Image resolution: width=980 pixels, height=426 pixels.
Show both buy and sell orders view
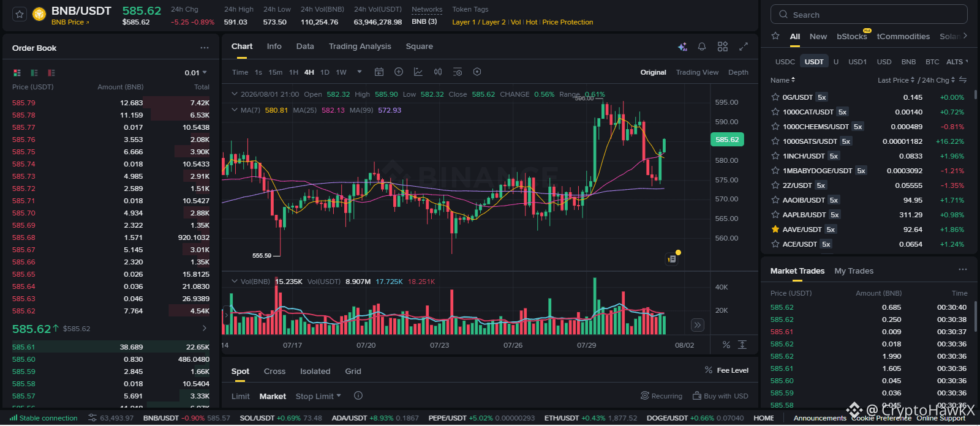pos(17,73)
